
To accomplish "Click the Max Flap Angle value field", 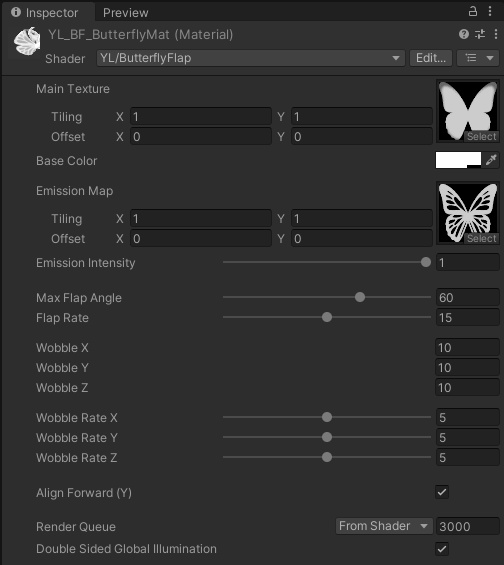I will click(x=468, y=298).
